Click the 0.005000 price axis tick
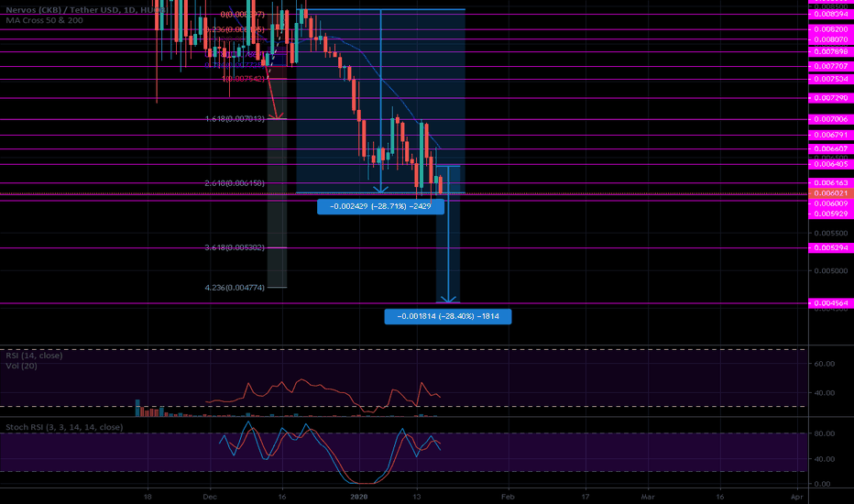This screenshot has height=504, width=854. click(x=830, y=271)
